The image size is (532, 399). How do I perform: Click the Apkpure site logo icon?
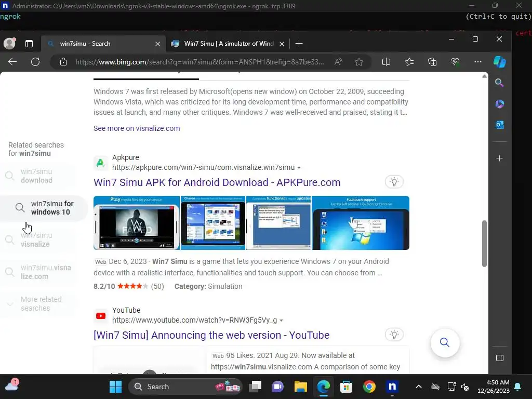[100, 163]
